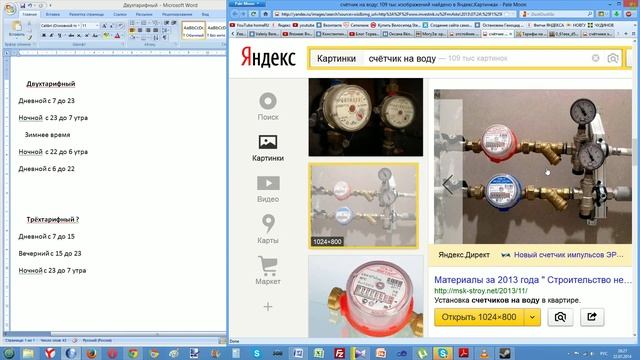Click the Grow Font button in Word
Image resolution: width=640 pixels, height=360 pixels.
click(x=104, y=26)
